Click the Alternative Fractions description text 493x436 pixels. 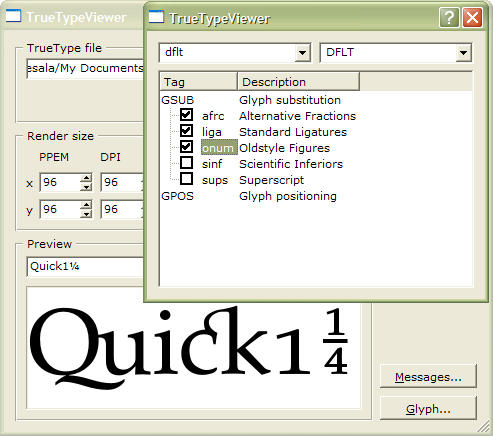pos(298,116)
